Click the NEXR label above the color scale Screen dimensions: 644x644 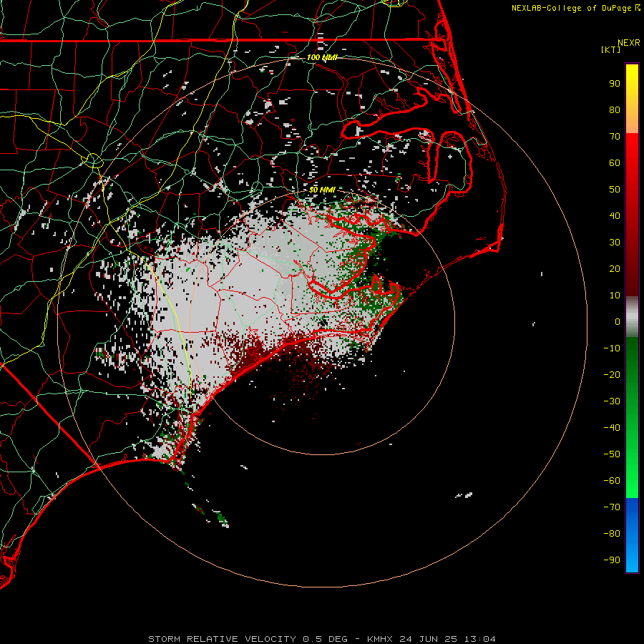[x=629, y=43]
